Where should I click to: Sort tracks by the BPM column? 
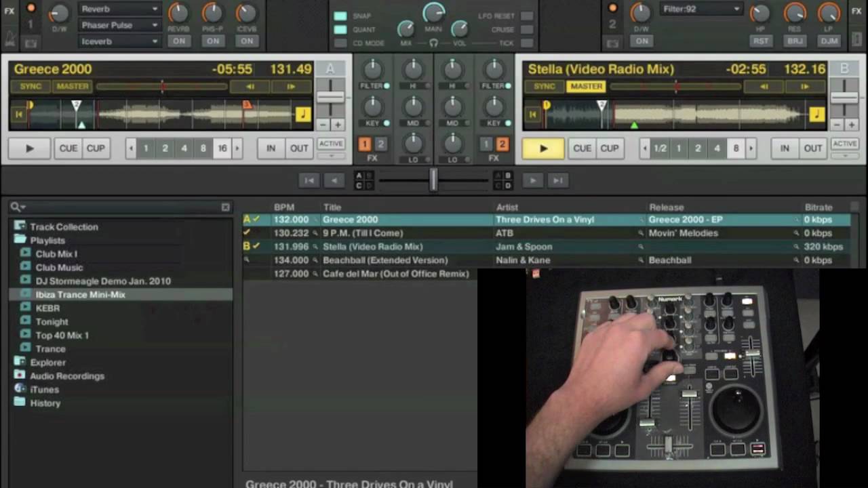click(284, 207)
